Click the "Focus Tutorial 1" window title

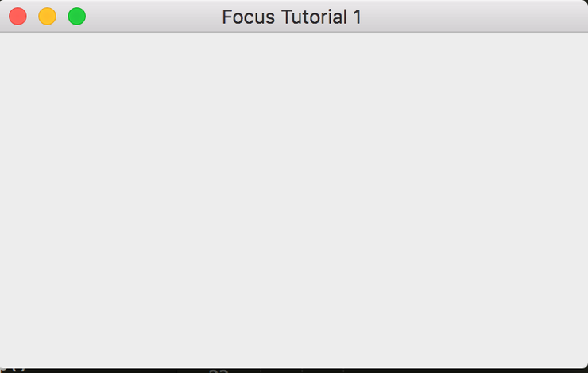tap(292, 17)
